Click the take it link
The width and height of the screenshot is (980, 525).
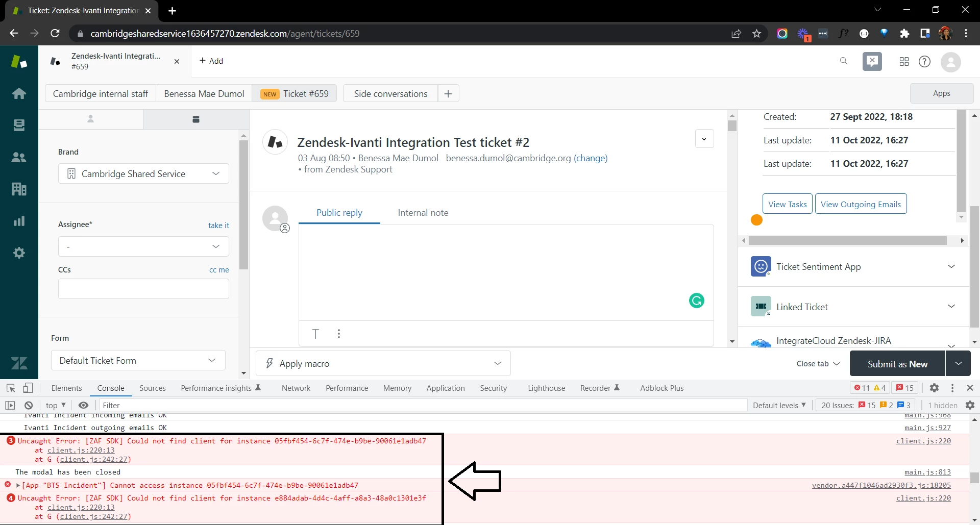pos(218,225)
